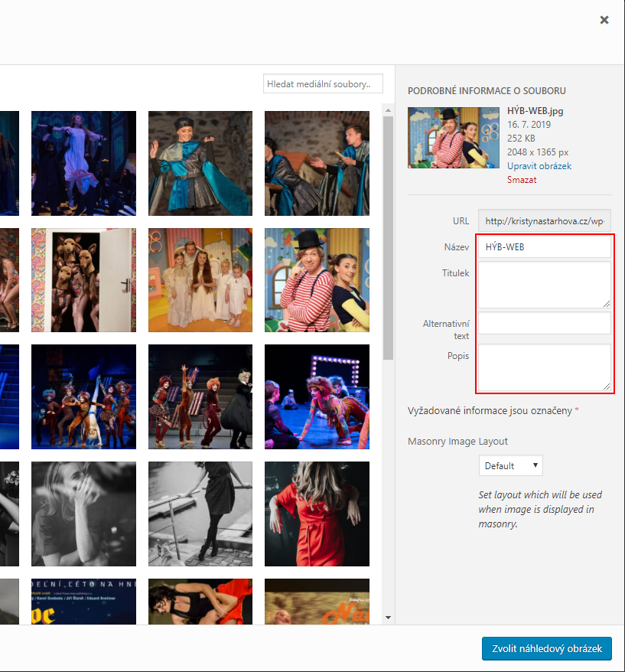Select thumbnail of woman in red dress

click(x=317, y=513)
